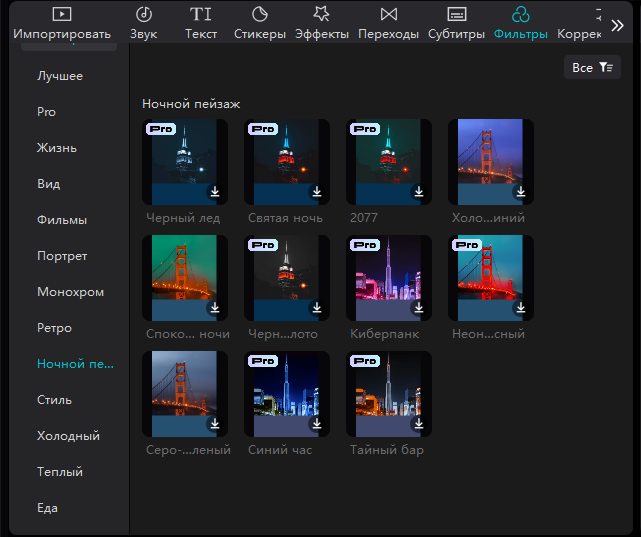
Task: Open the Переходы transitions tab
Action: [389, 23]
